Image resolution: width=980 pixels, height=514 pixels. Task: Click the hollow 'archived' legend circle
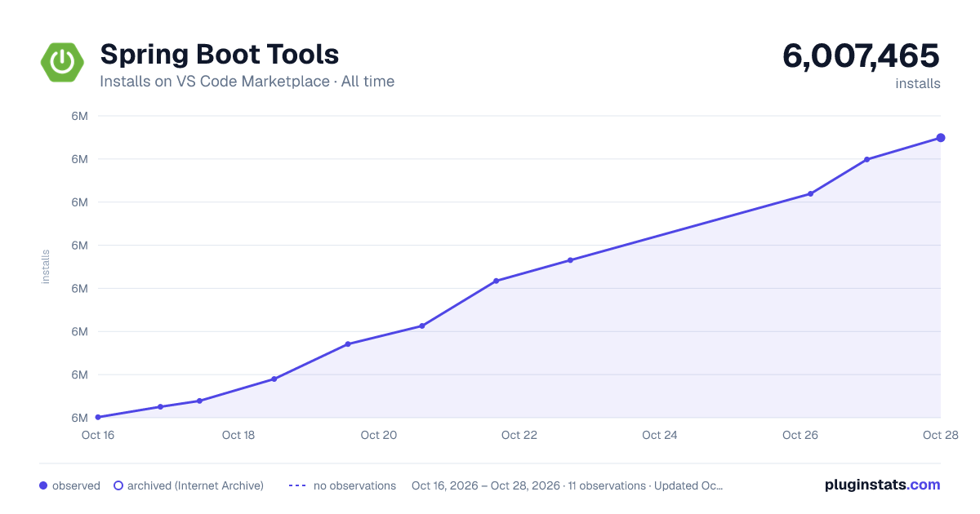coord(118,485)
